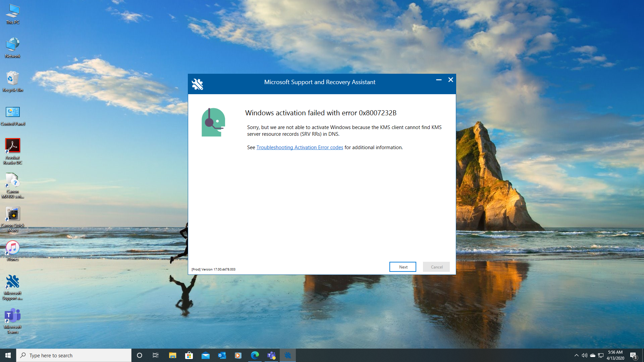Open the This PC desktop icon
Viewport: 644px width, 362px height.
point(12,14)
